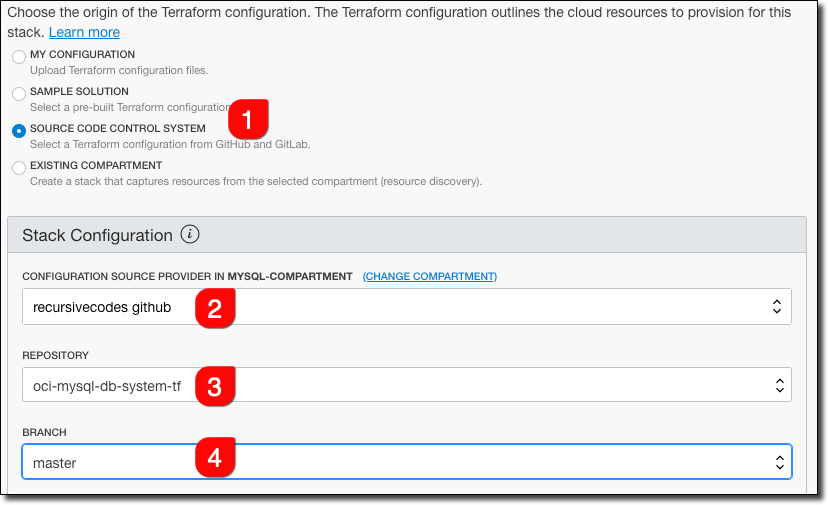Choose the Sample Solution radio option

pos(19,93)
